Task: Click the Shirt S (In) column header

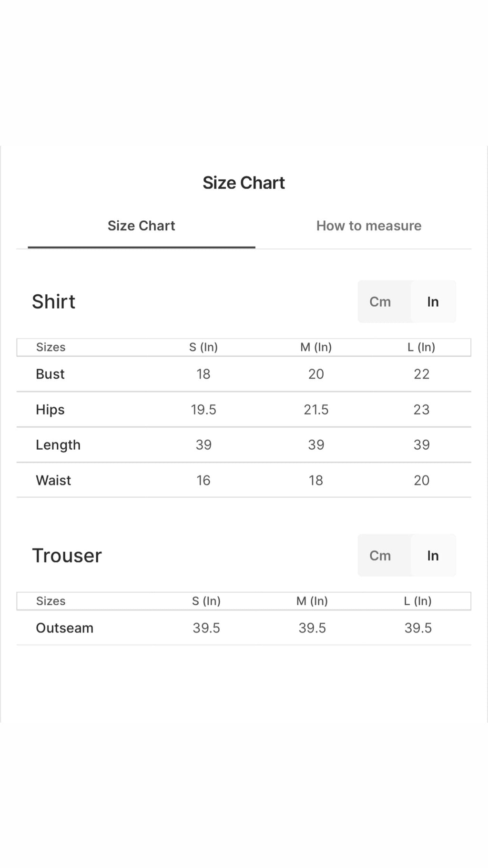Action: pyautogui.click(x=203, y=347)
